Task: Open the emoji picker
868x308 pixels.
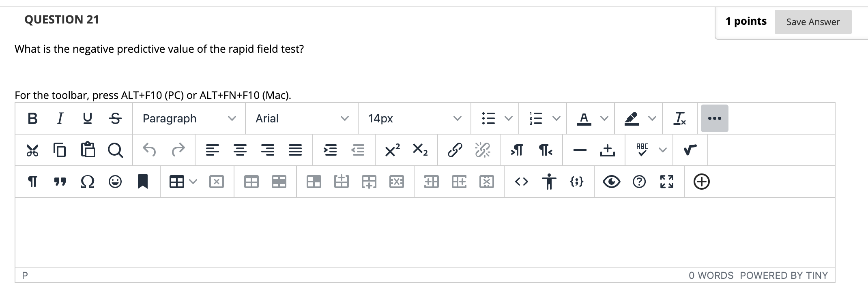Action: pos(115,182)
